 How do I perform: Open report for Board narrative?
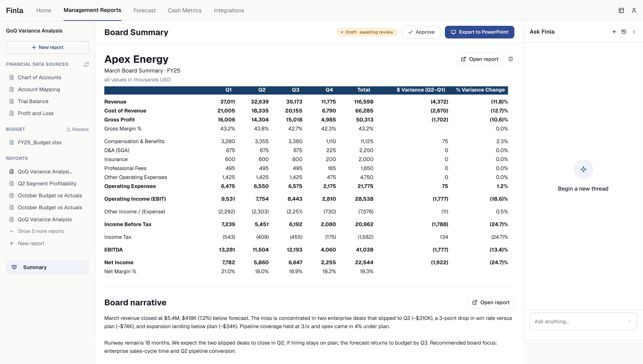point(491,303)
